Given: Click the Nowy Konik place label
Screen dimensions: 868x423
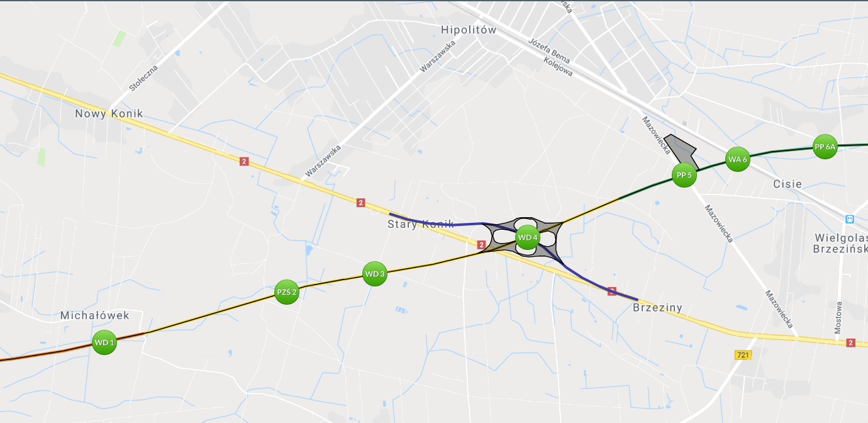Looking at the screenshot, I should click(x=109, y=114).
